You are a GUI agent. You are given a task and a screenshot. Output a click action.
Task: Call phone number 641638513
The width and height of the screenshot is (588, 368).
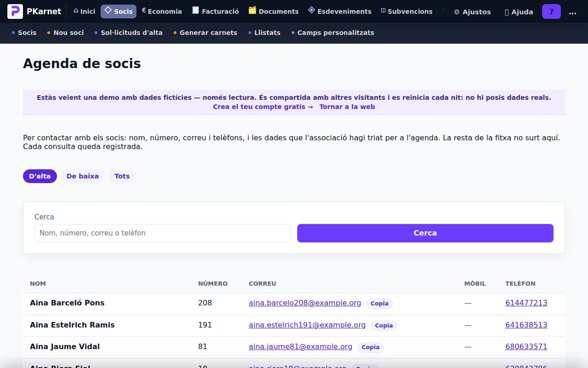click(x=526, y=325)
